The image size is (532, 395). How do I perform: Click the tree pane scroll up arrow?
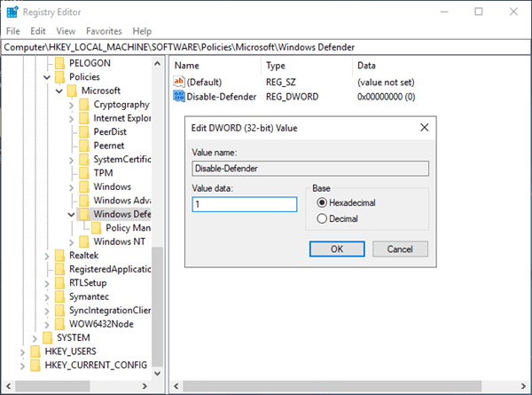pyautogui.click(x=157, y=63)
